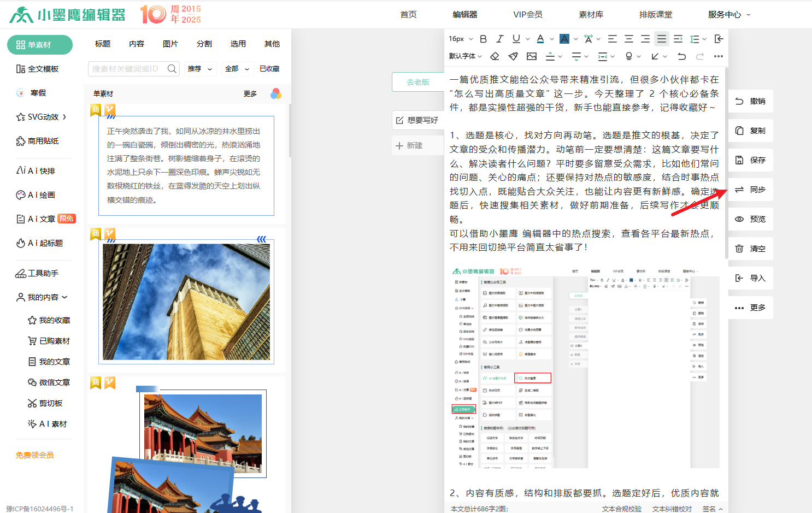Click the paragraph spacing before icon
Screen dimensions: 812x513
point(550,56)
